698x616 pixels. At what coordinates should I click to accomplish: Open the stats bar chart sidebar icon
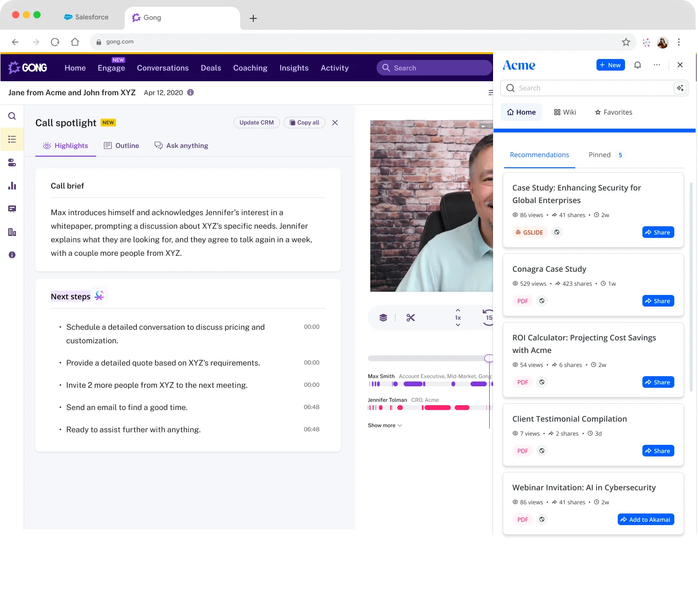12,186
